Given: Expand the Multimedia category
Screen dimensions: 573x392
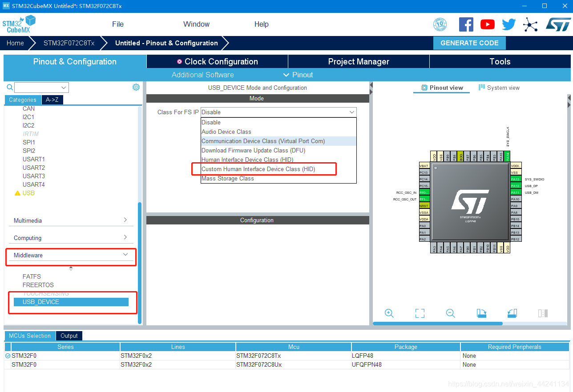Looking at the screenshot, I should pyautogui.click(x=71, y=220).
